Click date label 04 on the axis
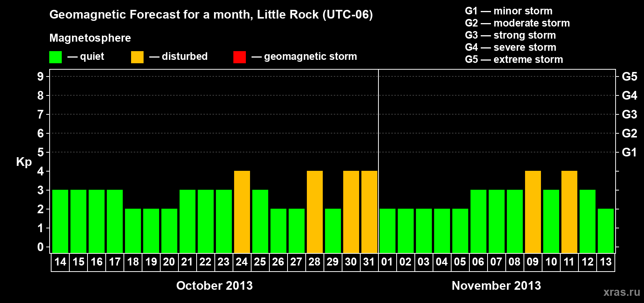The height and width of the screenshot is (303, 644). point(442,262)
